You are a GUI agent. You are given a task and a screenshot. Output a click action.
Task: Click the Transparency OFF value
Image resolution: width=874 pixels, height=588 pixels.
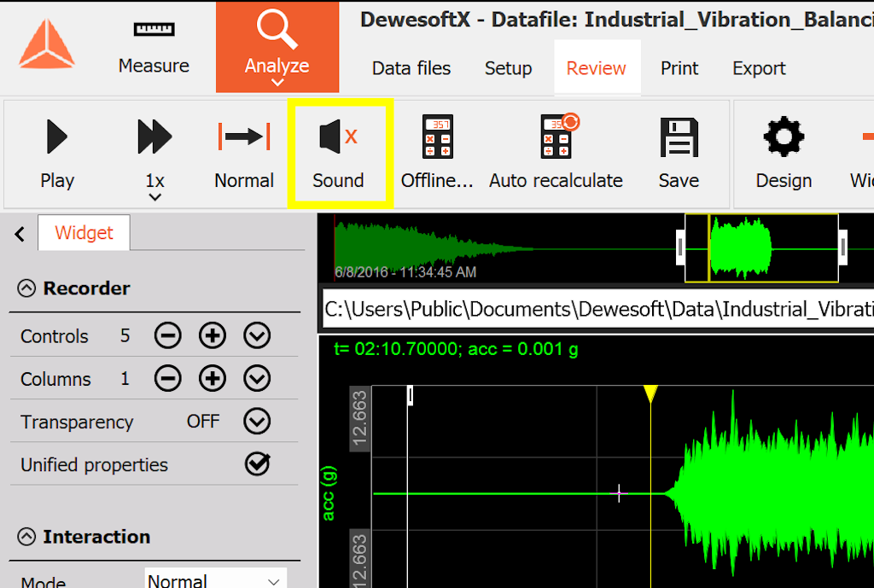click(203, 422)
